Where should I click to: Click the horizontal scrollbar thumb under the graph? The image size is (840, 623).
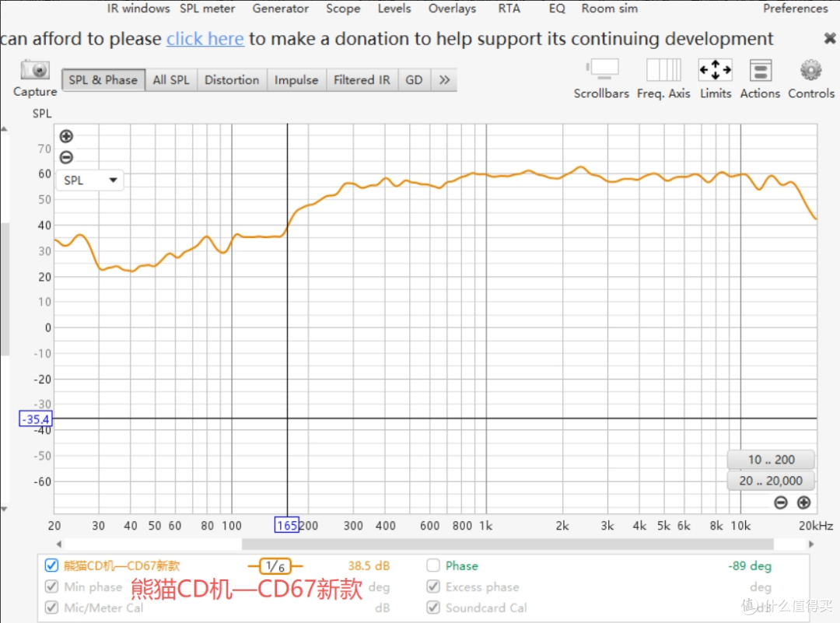[x=507, y=544]
